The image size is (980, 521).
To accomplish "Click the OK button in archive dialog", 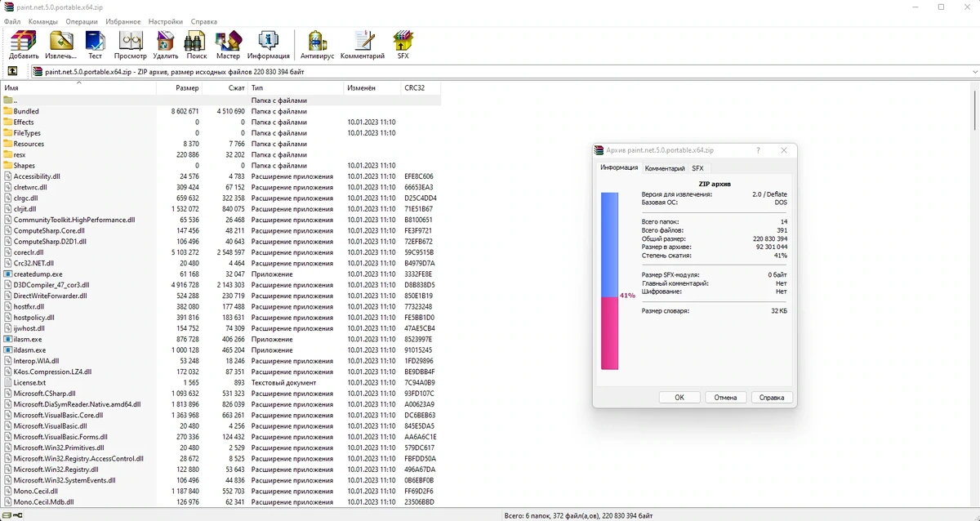I will click(679, 398).
